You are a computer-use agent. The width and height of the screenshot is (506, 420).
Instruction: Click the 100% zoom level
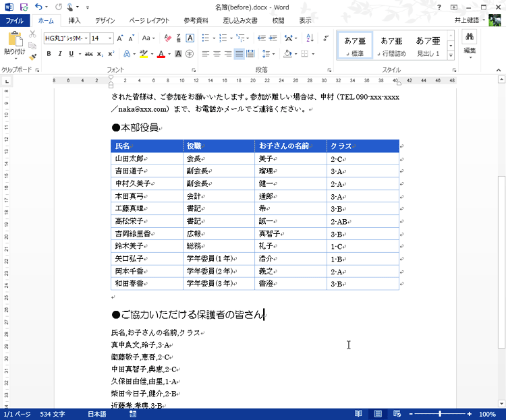click(487, 414)
